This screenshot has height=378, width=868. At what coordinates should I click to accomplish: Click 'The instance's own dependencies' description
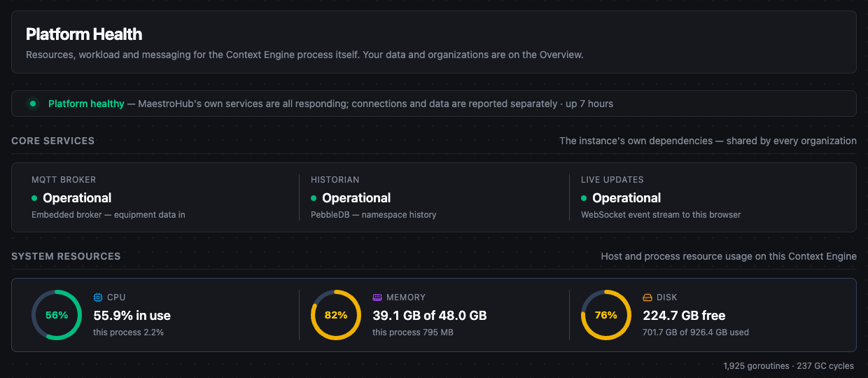pos(708,141)
